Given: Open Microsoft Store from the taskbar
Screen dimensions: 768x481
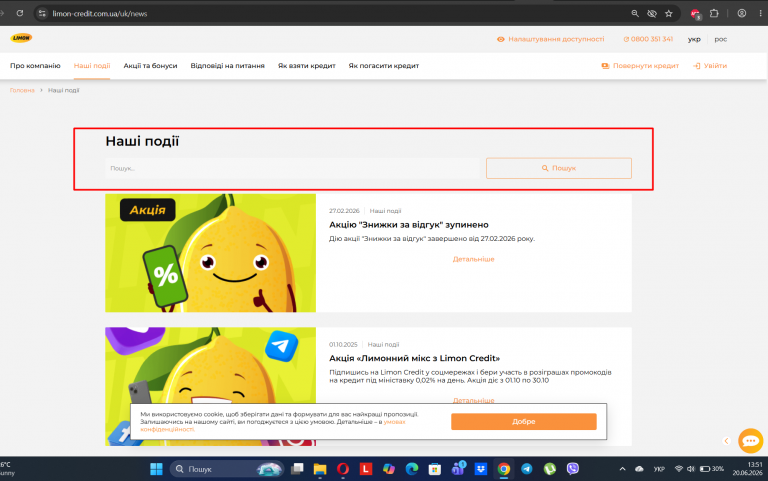Looking at the screenshot, I should tap(434, 469).
